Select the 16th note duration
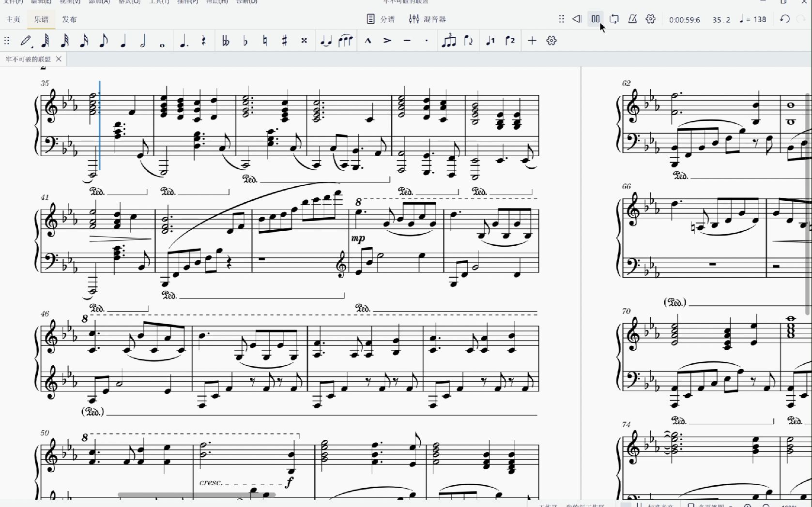 (84, 41)
